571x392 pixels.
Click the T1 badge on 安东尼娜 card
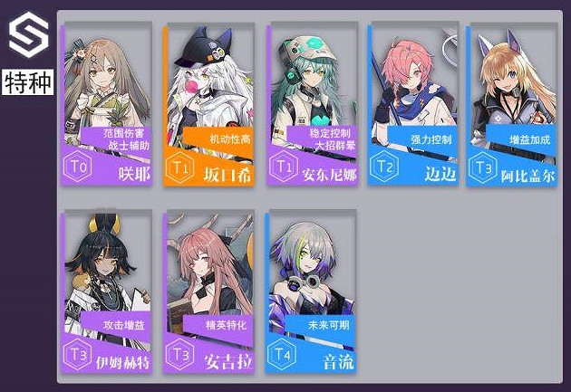(284, 167)
